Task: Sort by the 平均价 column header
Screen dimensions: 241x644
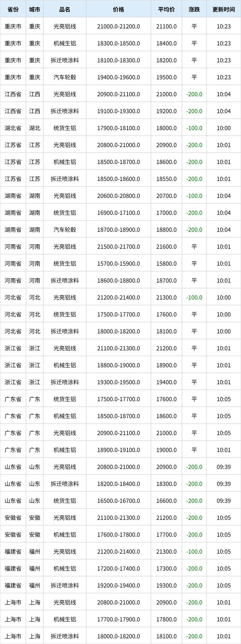Action: [166, 9]
